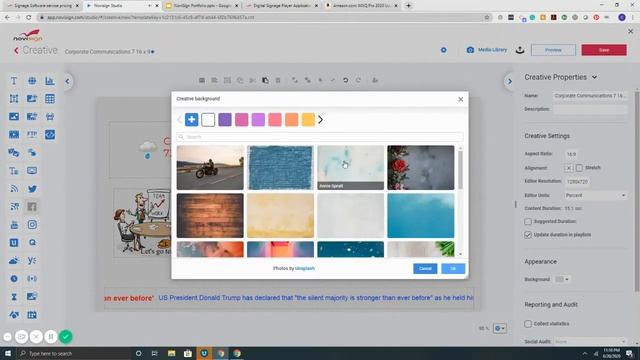Select the red roses background photo
Screen dimensions: 640x360
point(421,168)
